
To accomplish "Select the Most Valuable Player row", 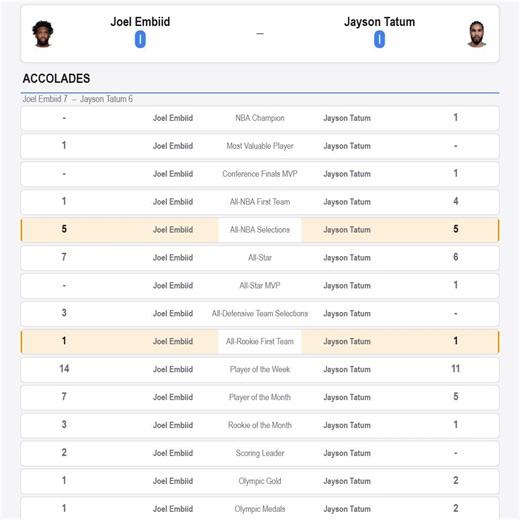I will coord(260,146).
